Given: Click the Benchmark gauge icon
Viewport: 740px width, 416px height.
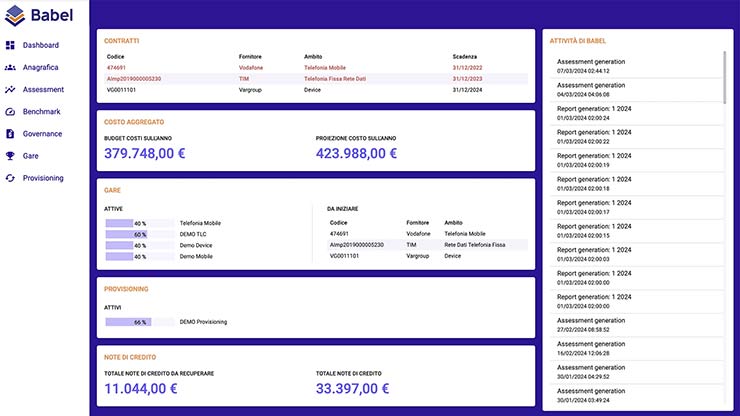Looking at the screenshot, I should (10, 111).
